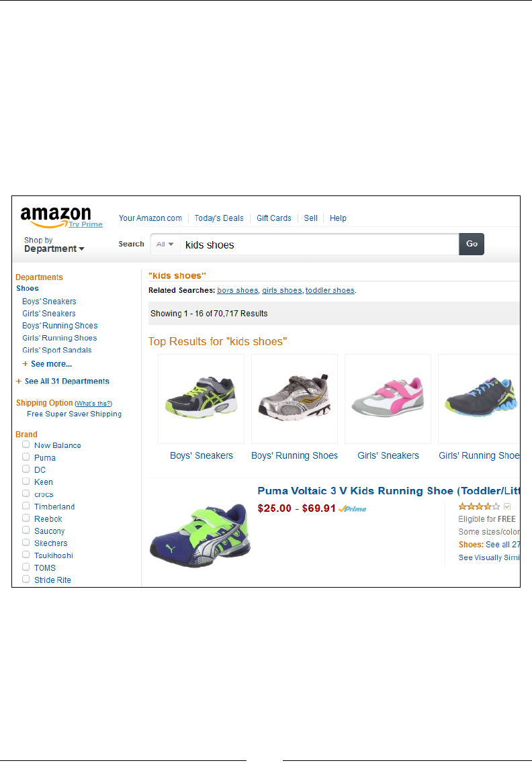The image size is (532, 767).
Task: Go to Gift Cards in the header
Action: [x=273, y=218]
